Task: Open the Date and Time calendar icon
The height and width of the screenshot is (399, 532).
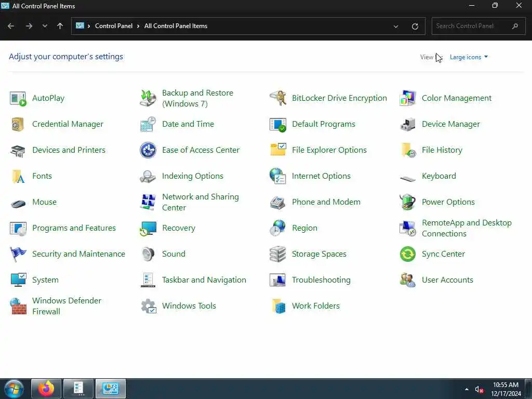Action: point(148,124)
